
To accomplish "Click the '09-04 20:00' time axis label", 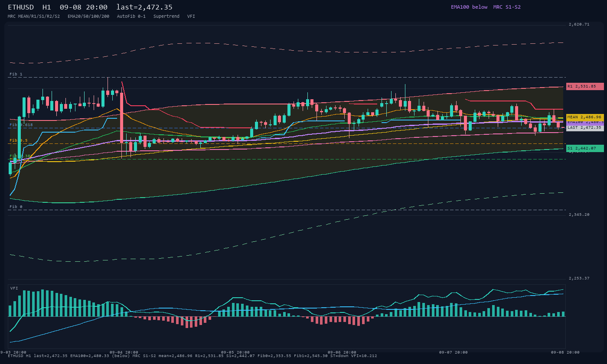I will click(x=124, y=352).
